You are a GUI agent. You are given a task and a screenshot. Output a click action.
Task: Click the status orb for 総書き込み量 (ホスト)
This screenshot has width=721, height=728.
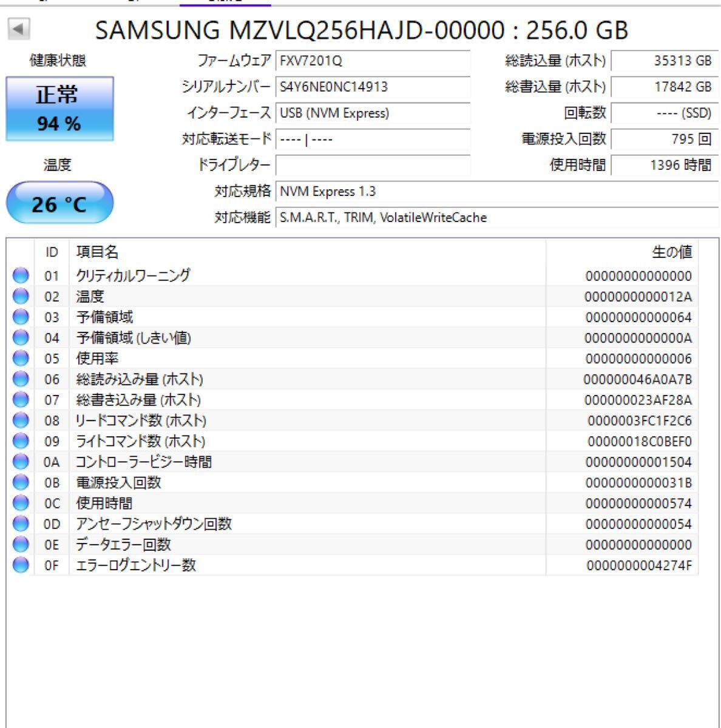(x=21, y=399)
